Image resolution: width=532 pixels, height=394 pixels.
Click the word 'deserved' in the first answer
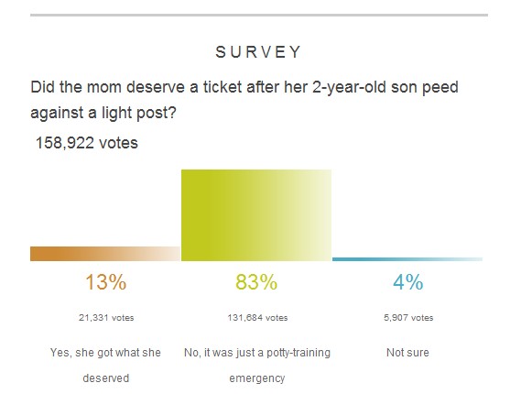click(x=106, y=378)
